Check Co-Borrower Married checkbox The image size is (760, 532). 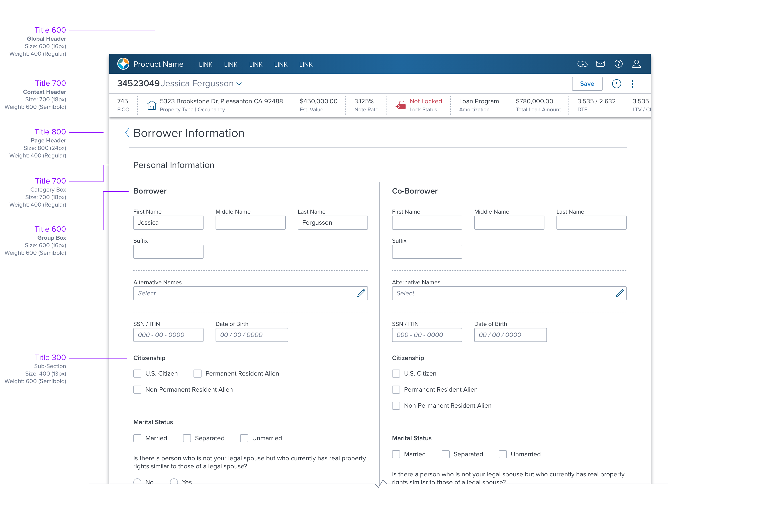pos(396,454)
